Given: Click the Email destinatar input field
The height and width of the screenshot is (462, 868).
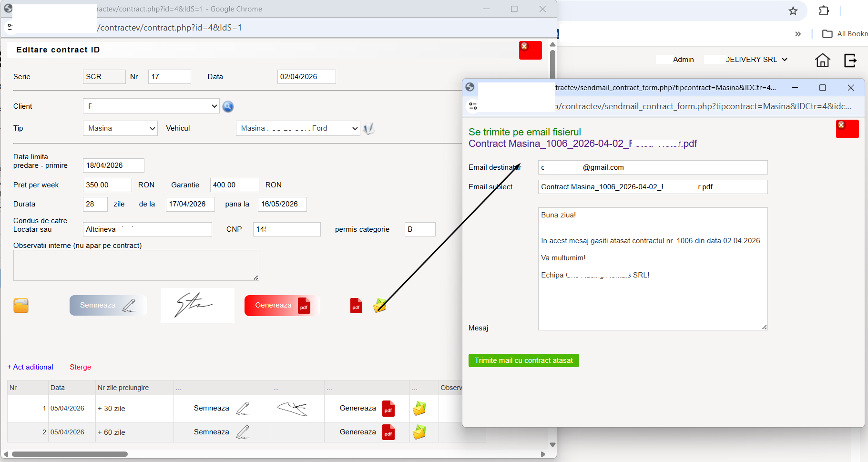Looking at the screenshot, I should 653,167.
